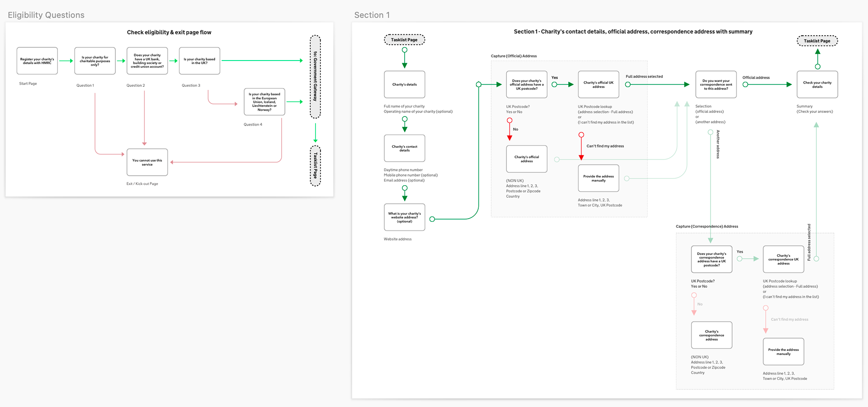Viewport: 868px width, 407px height.
Task: Select the 'Register your charity's details with HMRC' box
Action: 37,61
